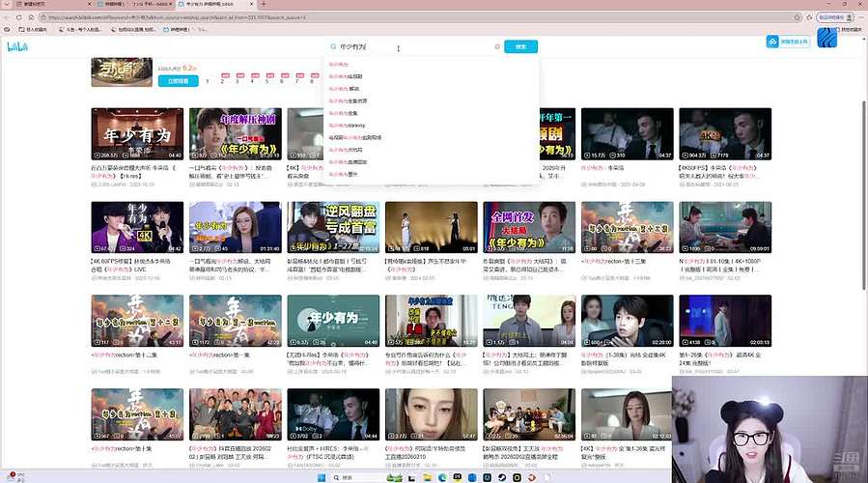Open the tab list dropdown at the tab strip's left end

pos(7,4)
